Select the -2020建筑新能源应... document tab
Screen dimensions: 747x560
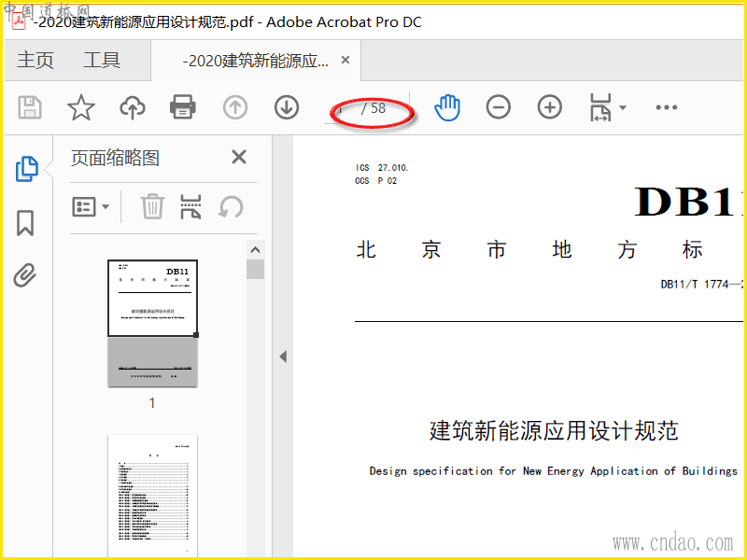(255, 61)
